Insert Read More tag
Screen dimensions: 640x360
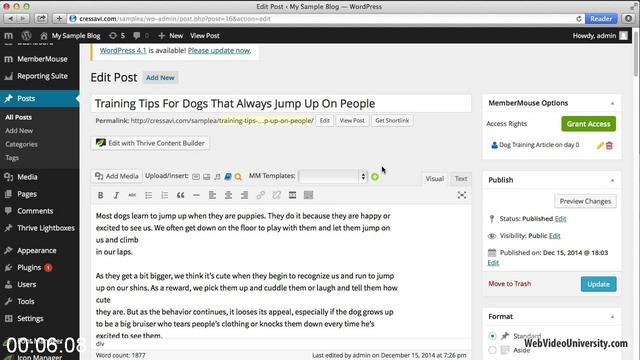coord(292,195)
